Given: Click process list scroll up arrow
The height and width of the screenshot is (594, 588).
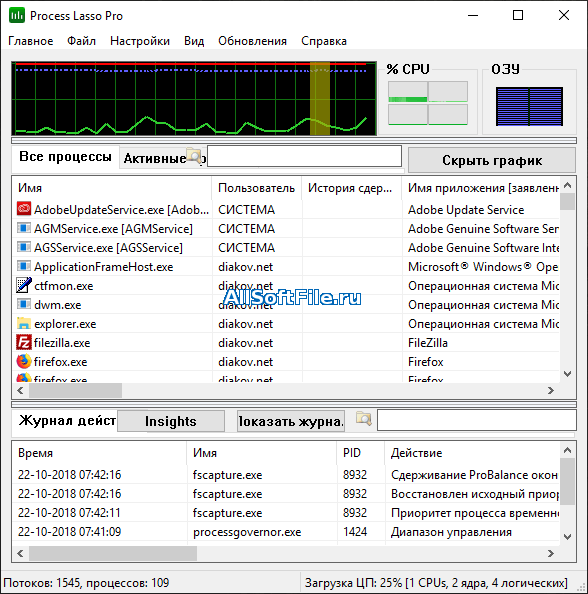Looking at the screenshot, I should 567,185.
